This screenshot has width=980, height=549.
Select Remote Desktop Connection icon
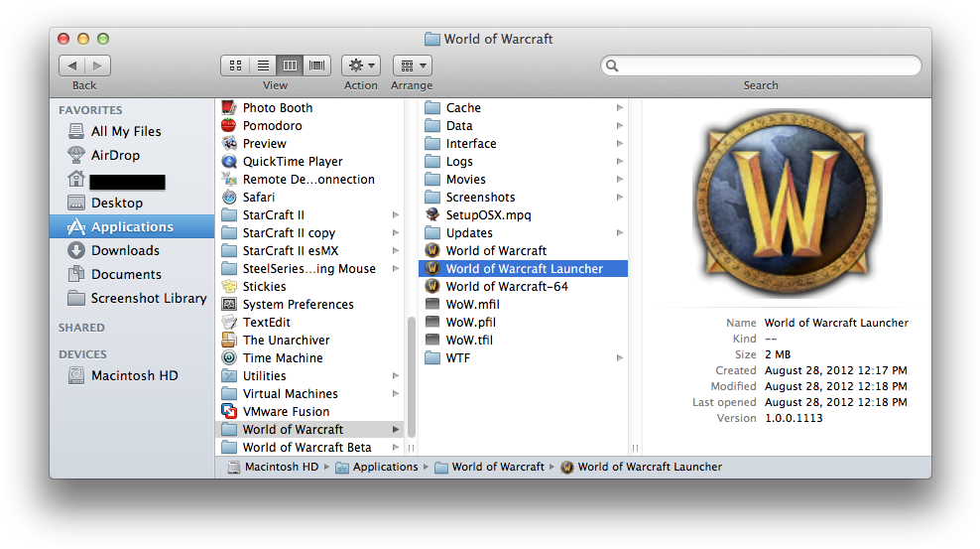click(x=229, y=179)
